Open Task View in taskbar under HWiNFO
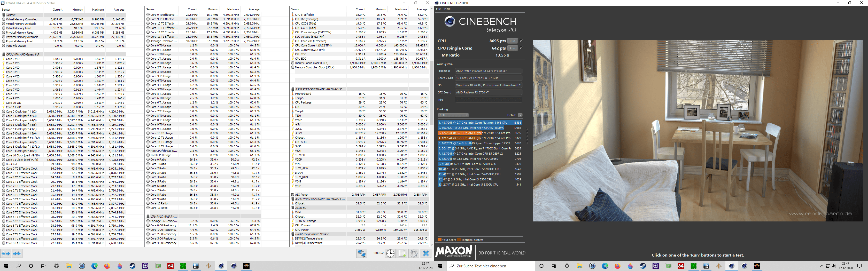 (43, 266)
